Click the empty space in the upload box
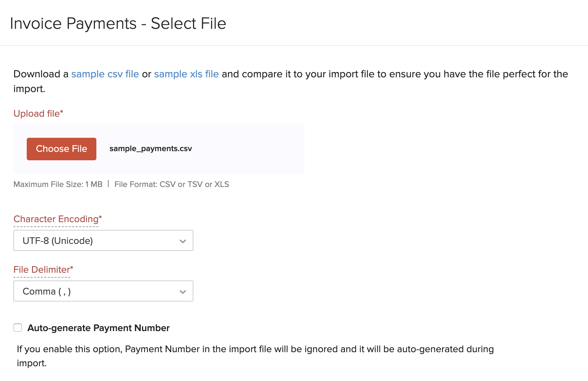The width and height of the screenshot is (588, 381). (x=250, y=149)
